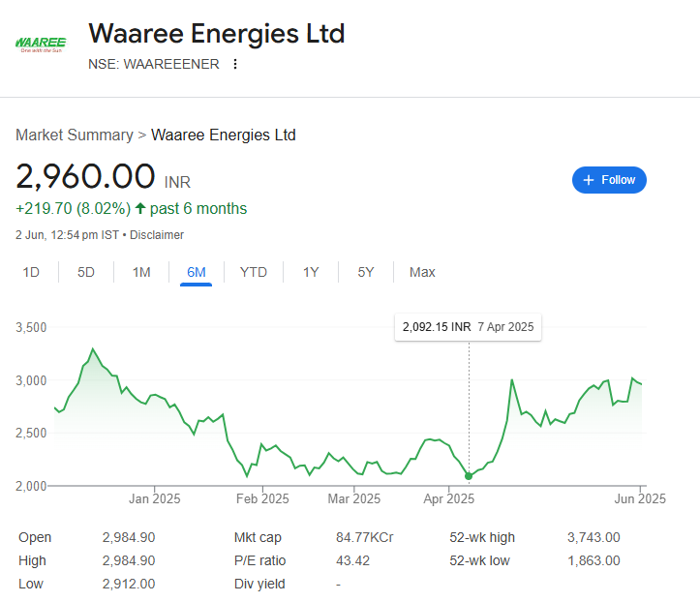This screenshot has width=700, height=602.
Task: Click the 52-wk low value 1,863.00
Action: click(x=593, y=560)
